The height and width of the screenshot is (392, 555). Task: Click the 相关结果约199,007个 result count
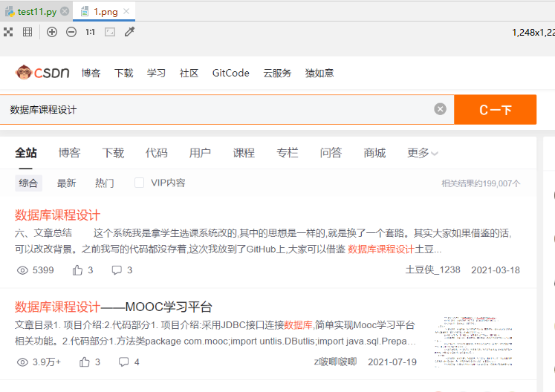pos(481,183)
